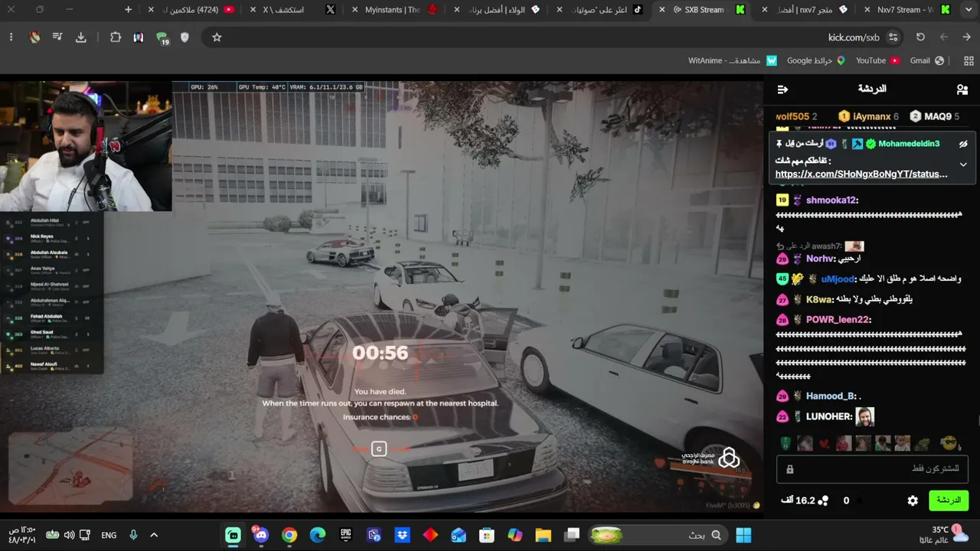Switch the ENG keyboard language indicator
The height and width of the screenshot is (551, 980).
coord(109,536)
